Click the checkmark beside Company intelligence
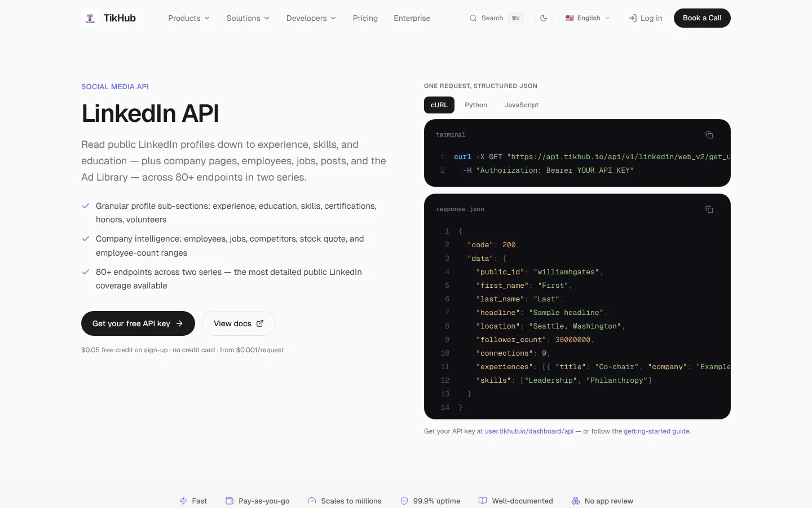Screen dimensions: 812x508 [x=86, y=239]
